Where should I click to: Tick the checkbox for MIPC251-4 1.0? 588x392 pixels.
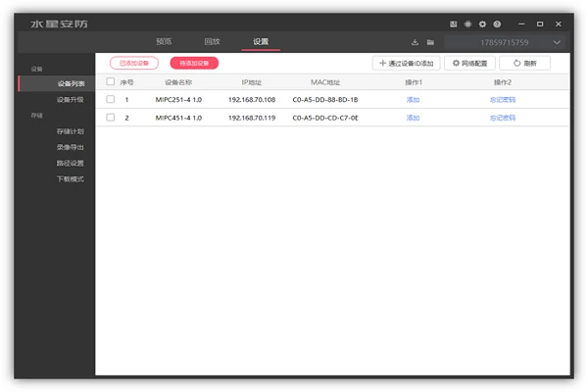coord(110,99)
